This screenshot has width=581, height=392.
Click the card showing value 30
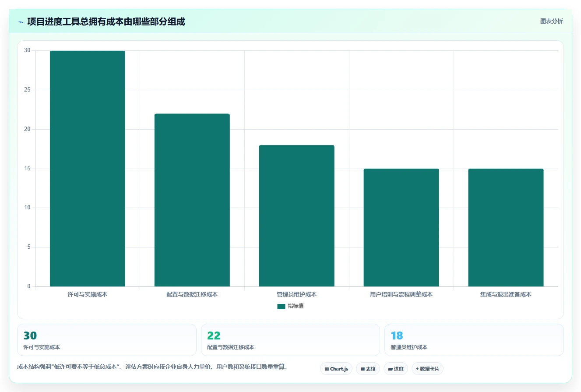pyautogui.click(x=107, y=340)
